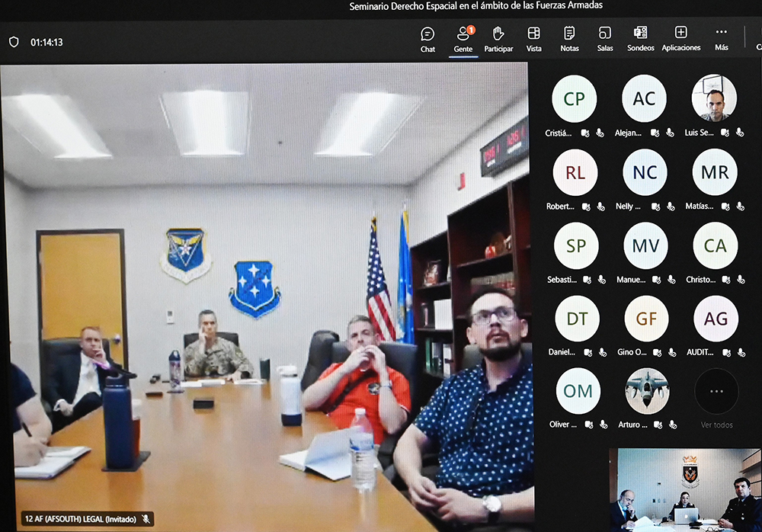
Task: Select the NC avatar for Nelly
Action: [645, 172]
